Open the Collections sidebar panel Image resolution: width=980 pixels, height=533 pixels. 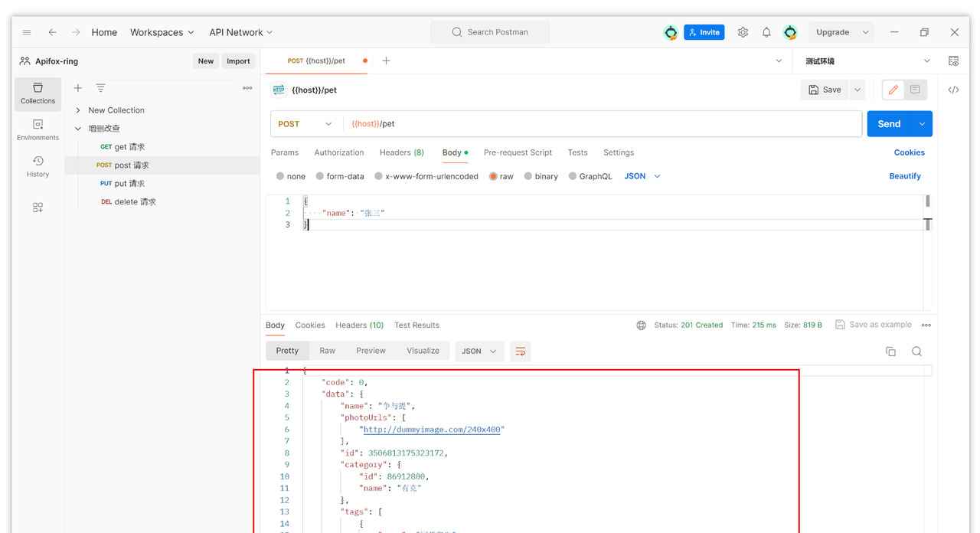tap(38, 93)
